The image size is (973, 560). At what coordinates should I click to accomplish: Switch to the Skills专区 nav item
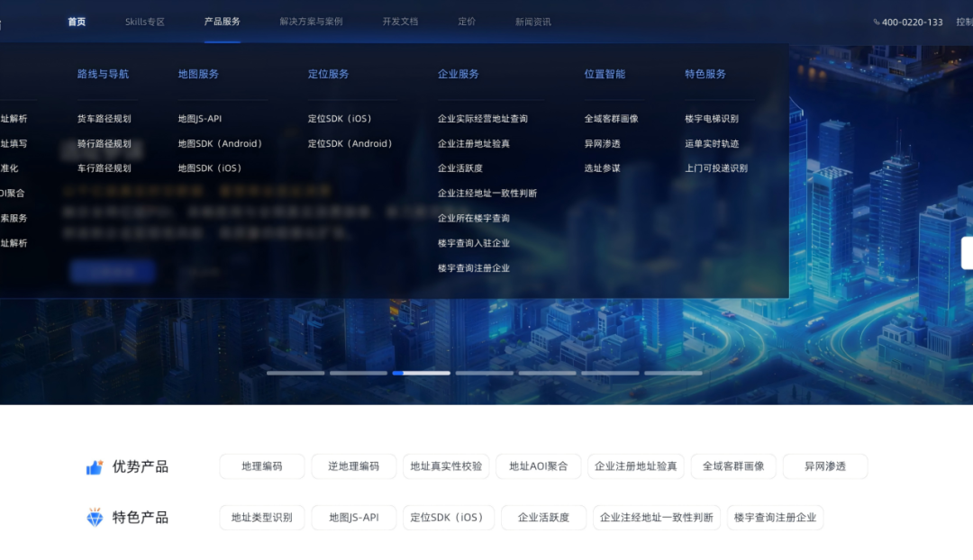click(144, 22)
